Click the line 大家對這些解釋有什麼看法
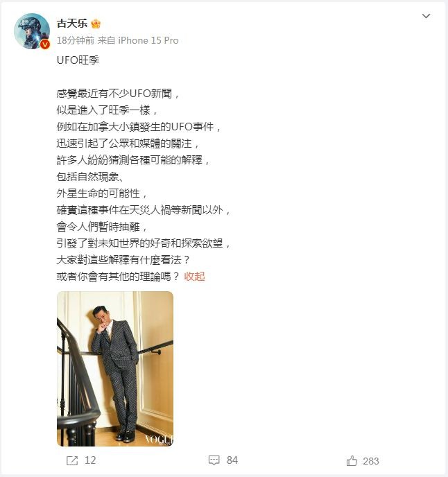448x477 pixels. [x=123, y=260]
